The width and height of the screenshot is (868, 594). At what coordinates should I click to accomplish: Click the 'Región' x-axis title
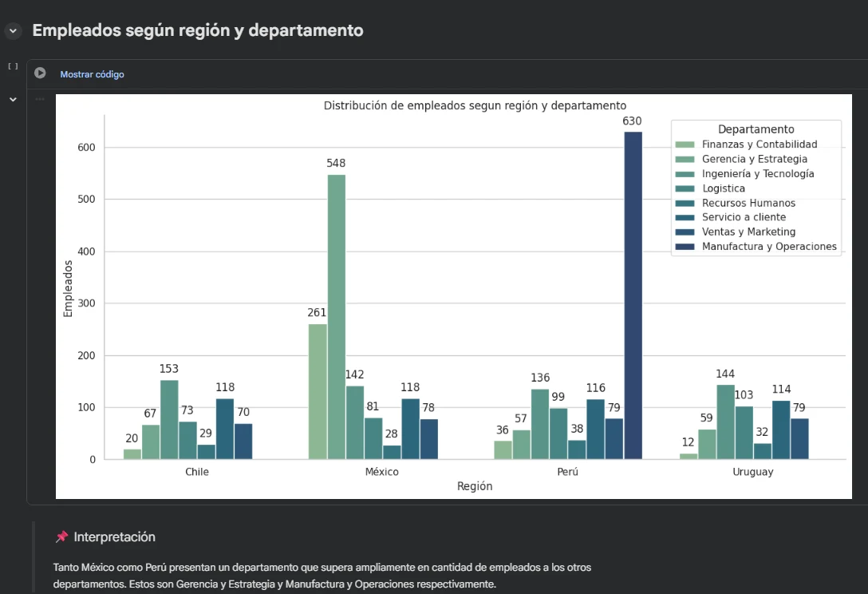coord(475,486)
